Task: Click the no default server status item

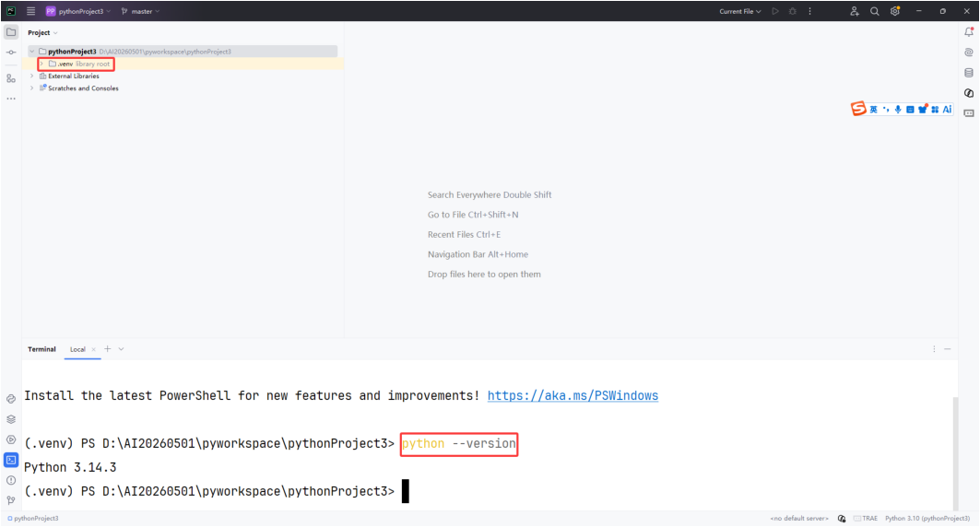Action: point(798,519)
